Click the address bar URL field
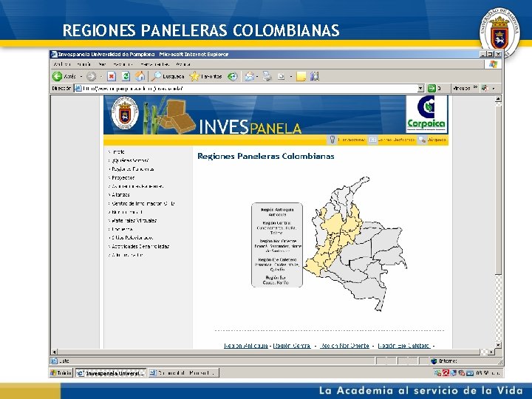Screen dimensions: 532x399 (x=250, y=89)
